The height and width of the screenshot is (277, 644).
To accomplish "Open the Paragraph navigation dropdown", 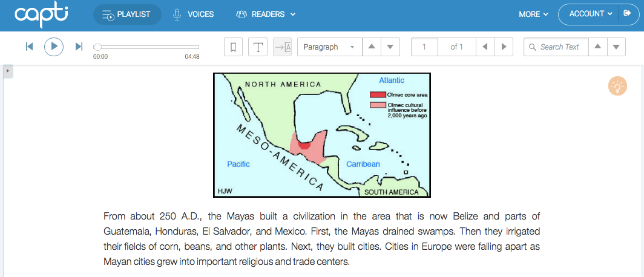I will (329, 47).
